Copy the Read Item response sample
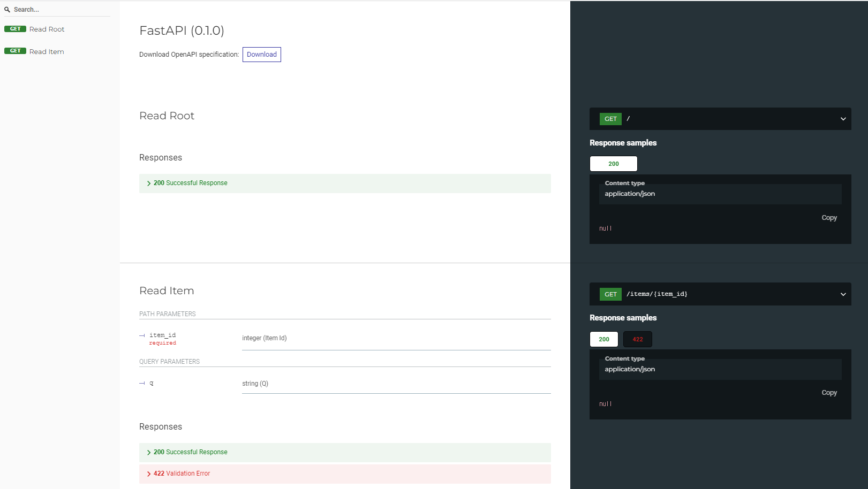This screenshot has height=489, width=868. point(829,393)
